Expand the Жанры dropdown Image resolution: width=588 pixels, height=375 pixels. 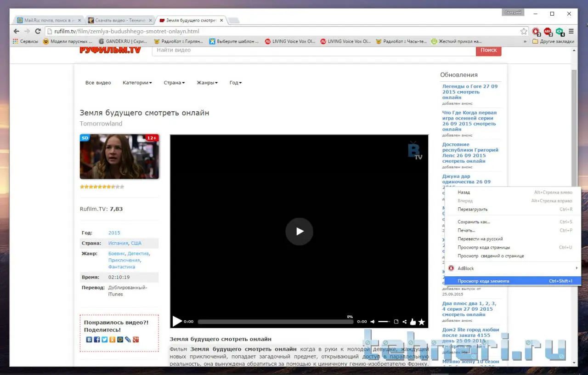tap(207, 83)
